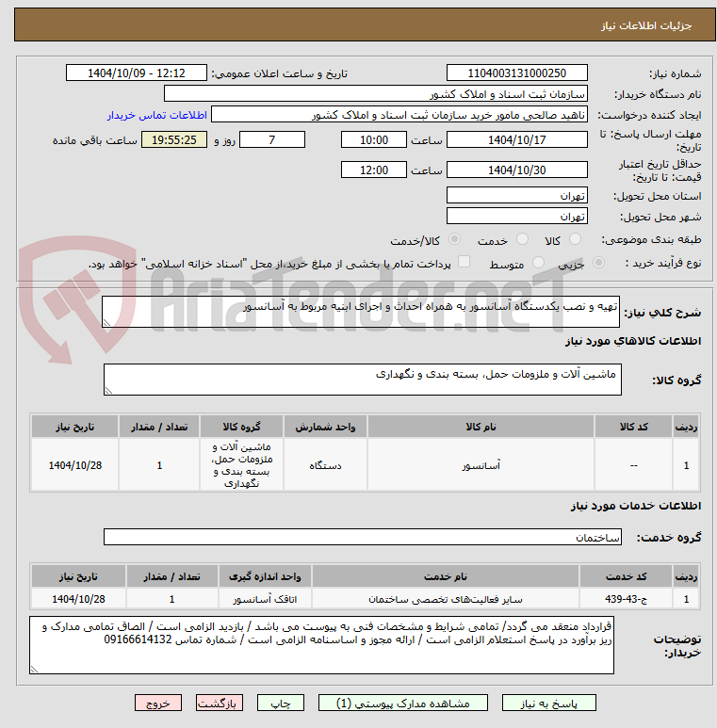Click the deadline time field 10:00
Viewport: 717px width, 728px height.
coord(374,139)
